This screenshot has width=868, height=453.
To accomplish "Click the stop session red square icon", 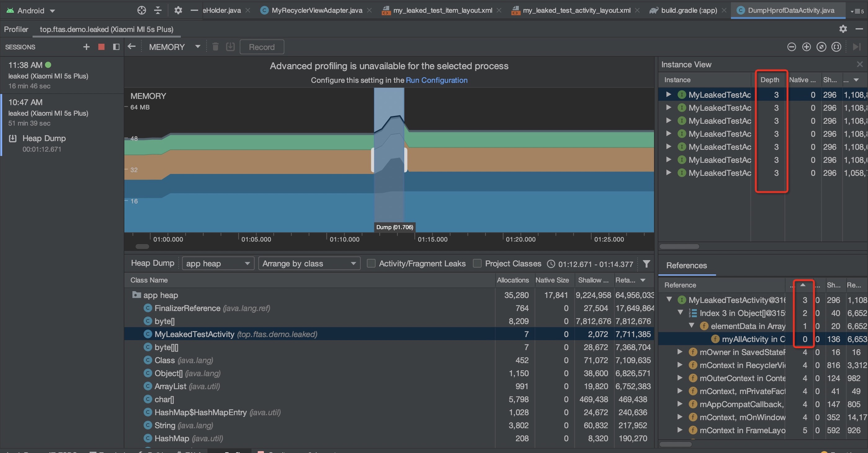I will click(x=101, y=47).
